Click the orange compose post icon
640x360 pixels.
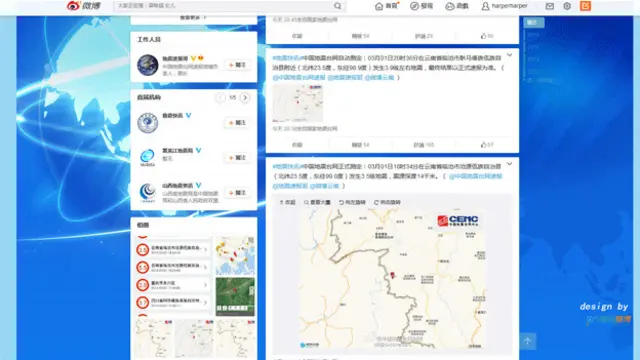(x=585, y=6)
